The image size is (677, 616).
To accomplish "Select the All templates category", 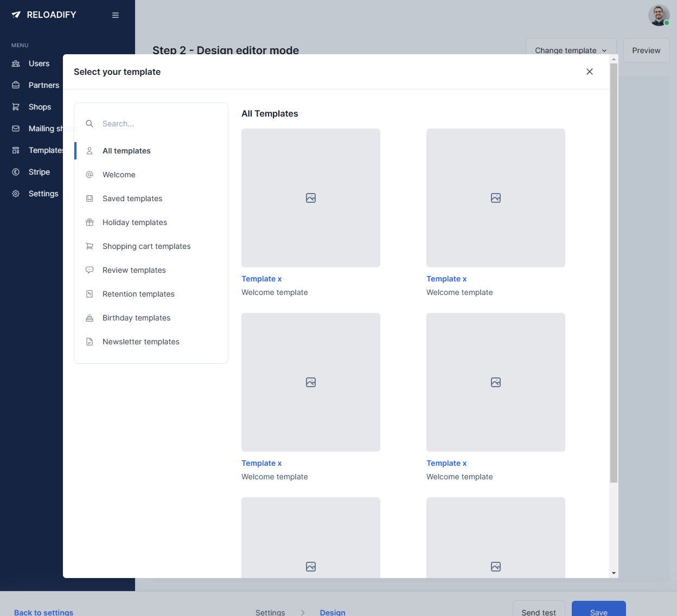I will click(x=126, y=151).
